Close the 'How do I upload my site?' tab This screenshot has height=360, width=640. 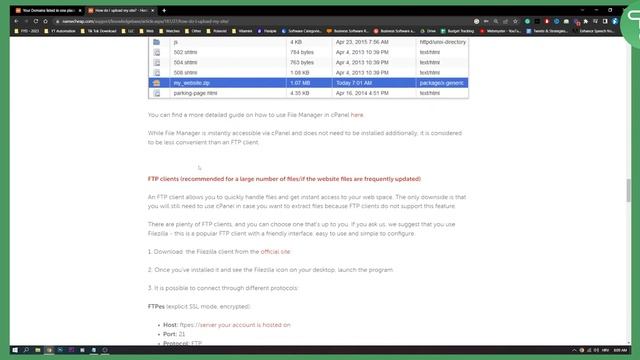[153, 10]
